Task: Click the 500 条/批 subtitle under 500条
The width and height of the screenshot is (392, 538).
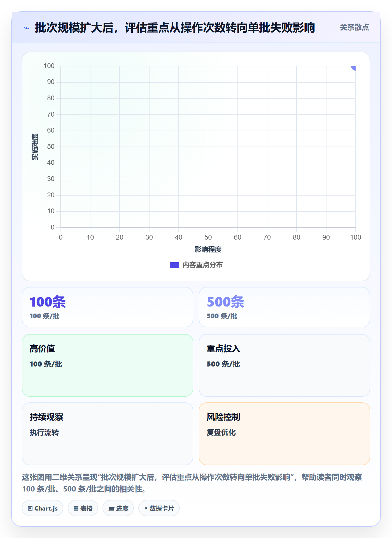Action: pyautogui.click(x=222, y=316)
